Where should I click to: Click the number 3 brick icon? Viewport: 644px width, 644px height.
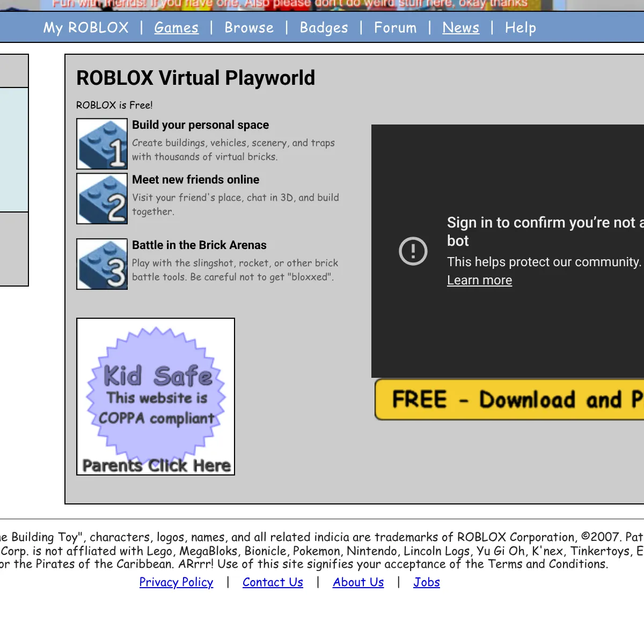(102, 264)
